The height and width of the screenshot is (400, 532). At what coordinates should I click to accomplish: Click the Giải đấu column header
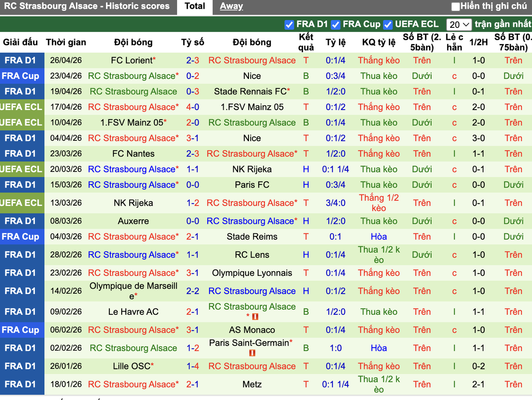point(20,42)
